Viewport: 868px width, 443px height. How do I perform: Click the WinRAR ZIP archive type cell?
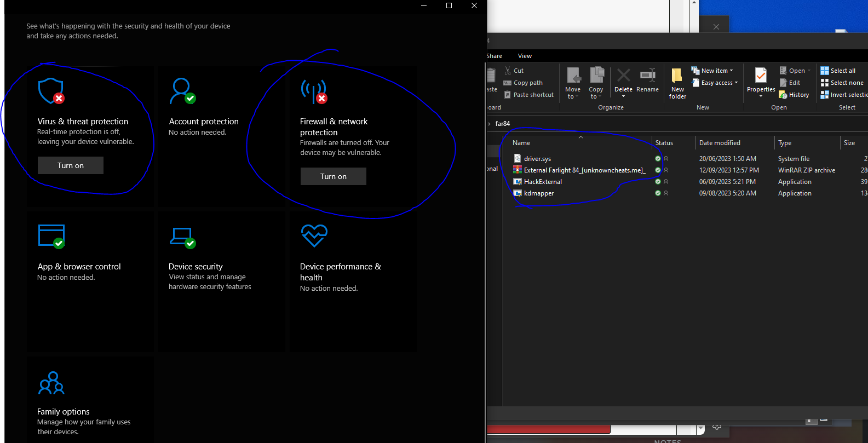807,170
